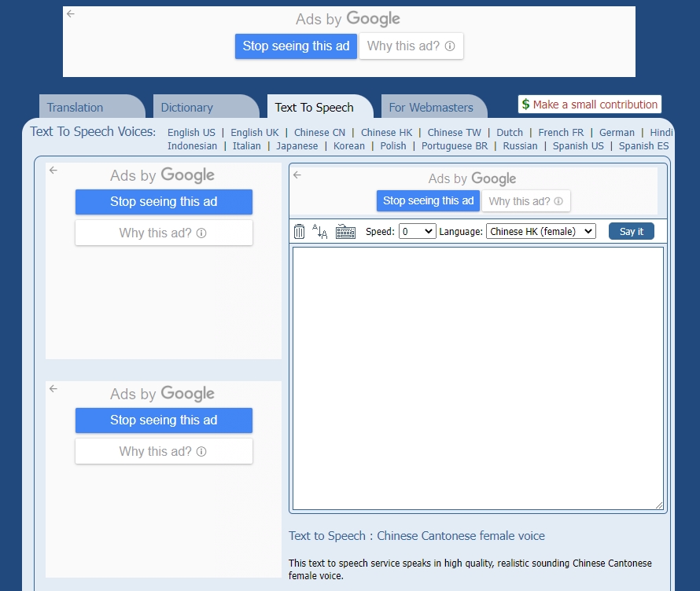Open the Dictionary tab

coord(187,108)
